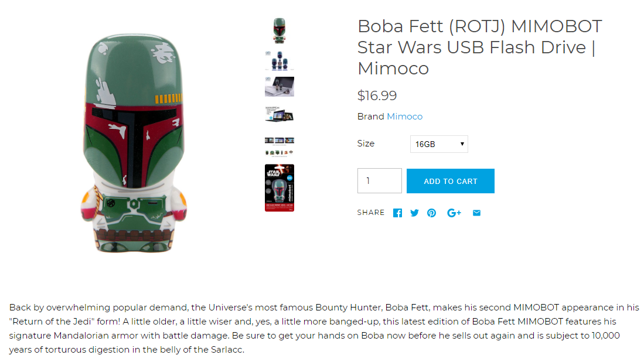
Task: Pin the product on Pinterest
Action: (432, 213)
